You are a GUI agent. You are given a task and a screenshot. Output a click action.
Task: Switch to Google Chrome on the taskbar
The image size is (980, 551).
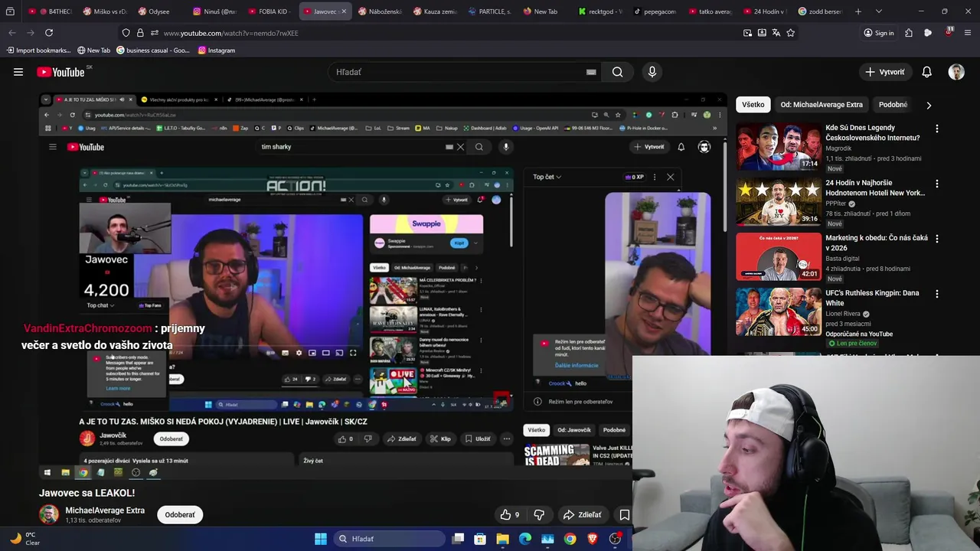[x=570, y=539]
